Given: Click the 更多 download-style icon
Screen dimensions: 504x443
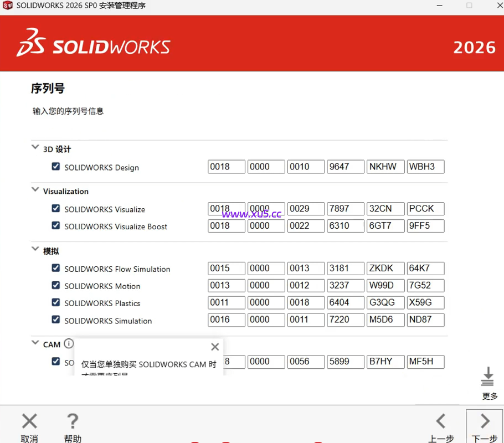Looking at the screenshot, I should (x=487, y=376).
